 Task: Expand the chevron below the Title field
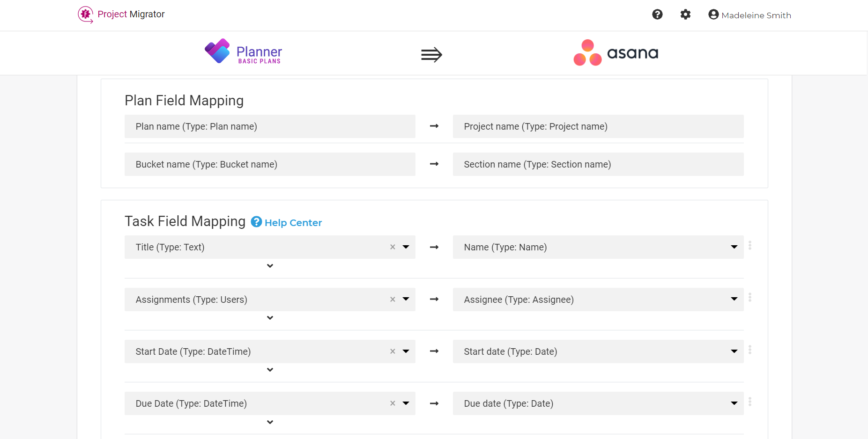(x=270, y=266)
